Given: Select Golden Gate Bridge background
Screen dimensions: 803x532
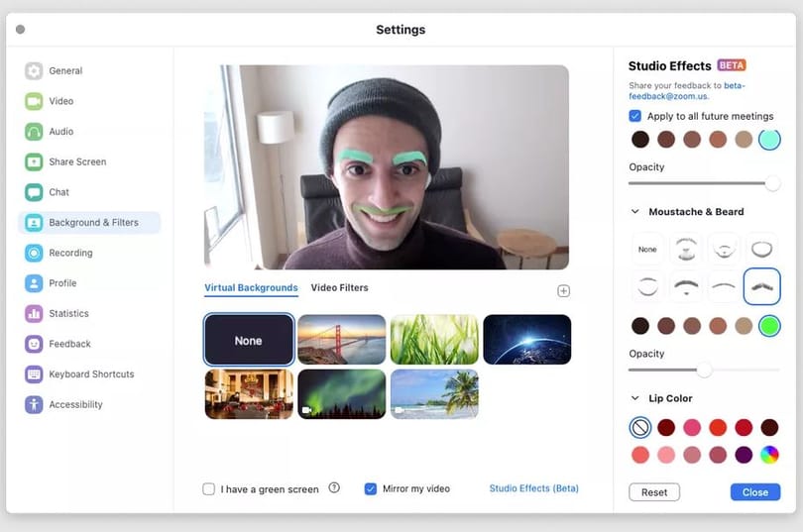Looking at the screenshot, I should (x=342, y=340).
